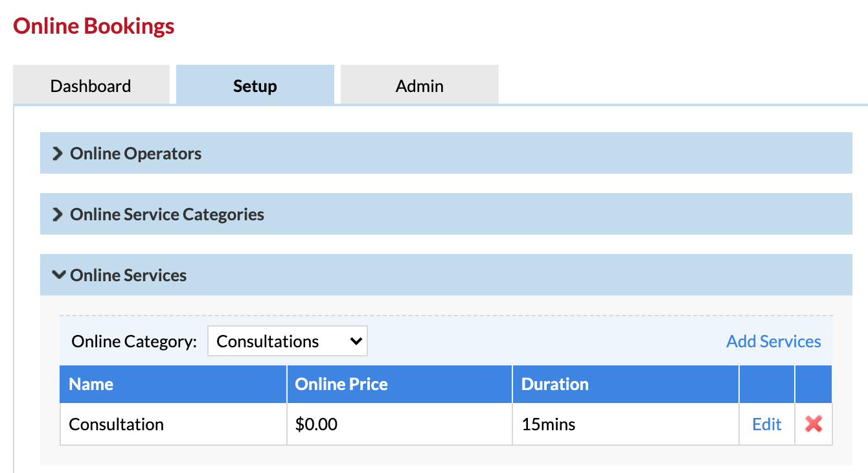Click the chevron beside Online Operators

[x=58, y=154]
